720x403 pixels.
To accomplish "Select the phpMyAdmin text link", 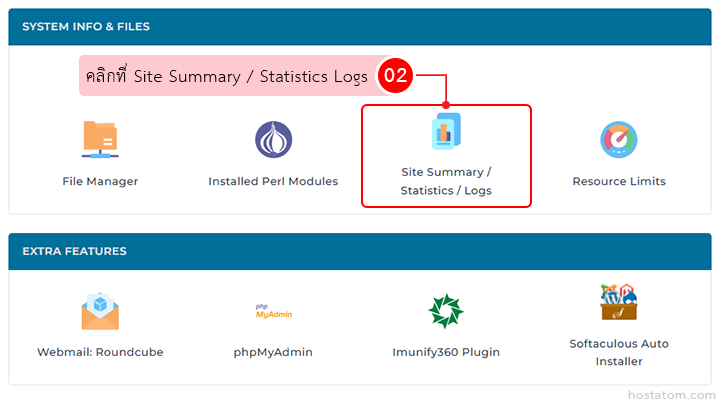I will pos(273,352).
